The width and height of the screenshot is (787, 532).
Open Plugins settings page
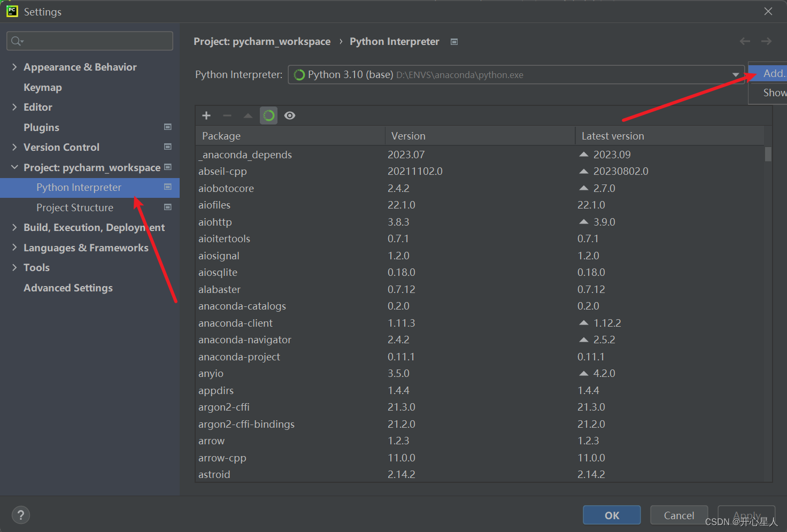pos(41,127)
